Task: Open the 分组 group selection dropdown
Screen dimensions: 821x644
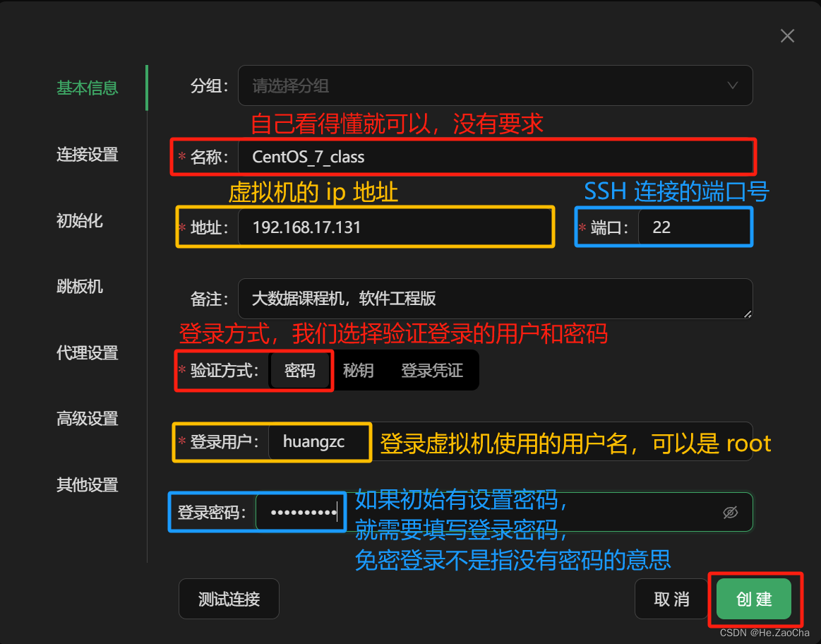Action: (x=494, y=85)
